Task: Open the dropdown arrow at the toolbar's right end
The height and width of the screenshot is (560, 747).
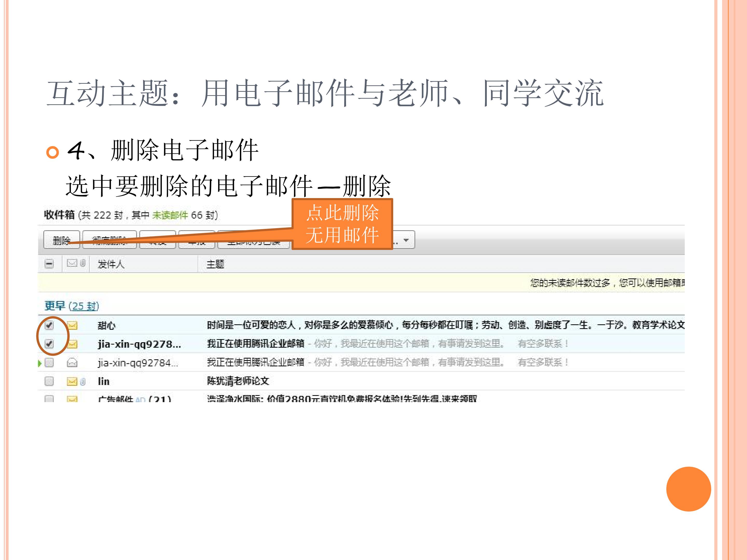Action: click(406, 240)
